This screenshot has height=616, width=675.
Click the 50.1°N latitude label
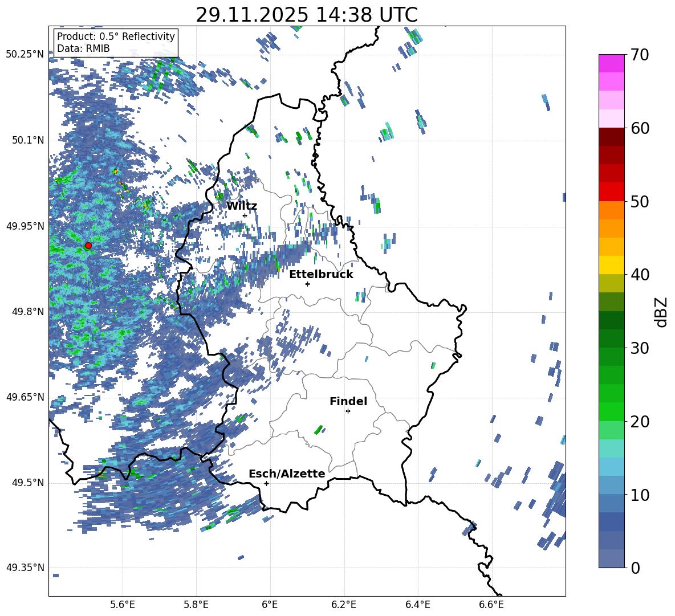click(x=28, y=140)
